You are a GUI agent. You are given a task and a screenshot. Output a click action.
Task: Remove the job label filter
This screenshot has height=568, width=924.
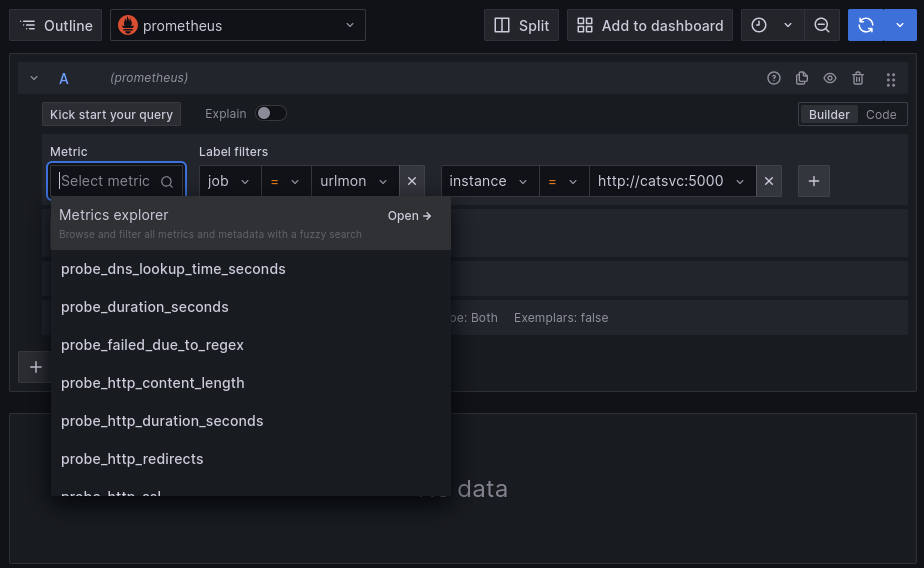point(412,181)
